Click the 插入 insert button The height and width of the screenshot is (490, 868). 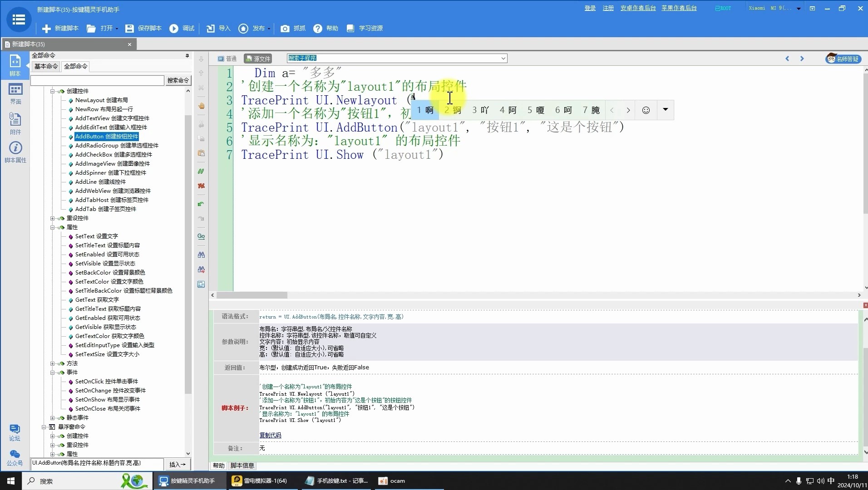point(178,465)
